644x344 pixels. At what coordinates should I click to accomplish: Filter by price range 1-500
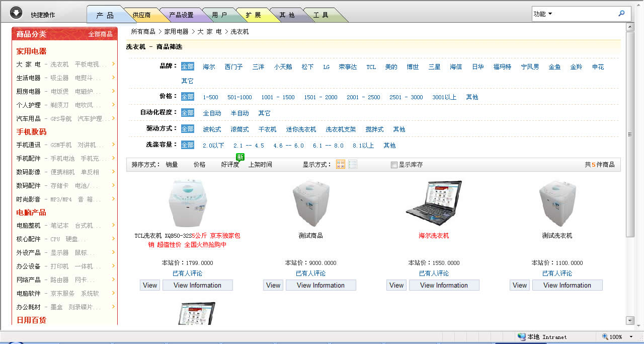[x=210, y=97]
